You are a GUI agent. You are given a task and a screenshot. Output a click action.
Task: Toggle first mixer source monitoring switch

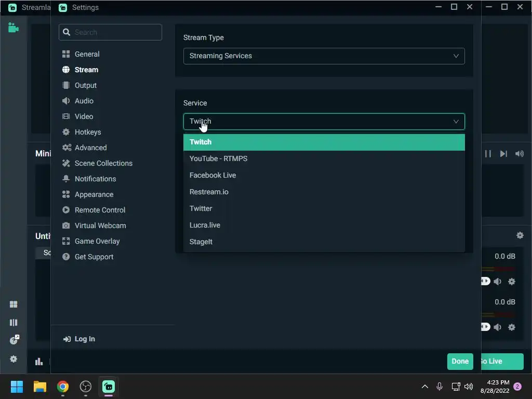486,281
